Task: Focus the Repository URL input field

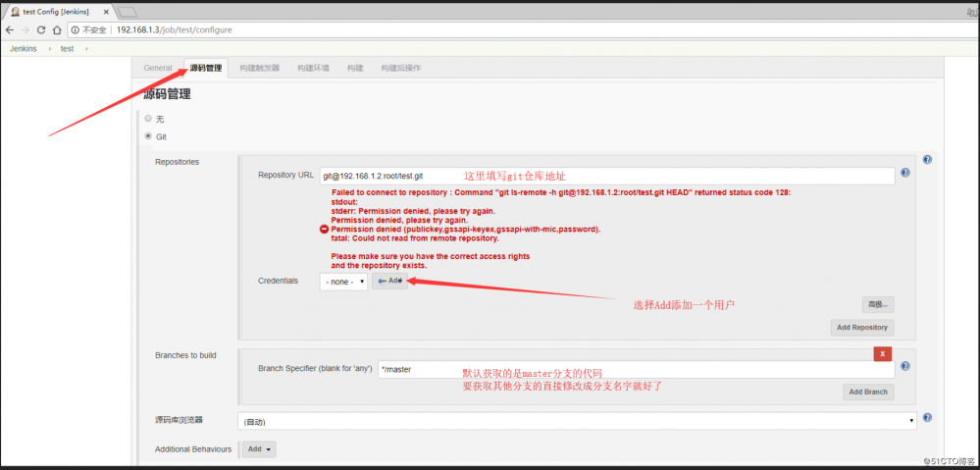Action: (x=607, y=177)
